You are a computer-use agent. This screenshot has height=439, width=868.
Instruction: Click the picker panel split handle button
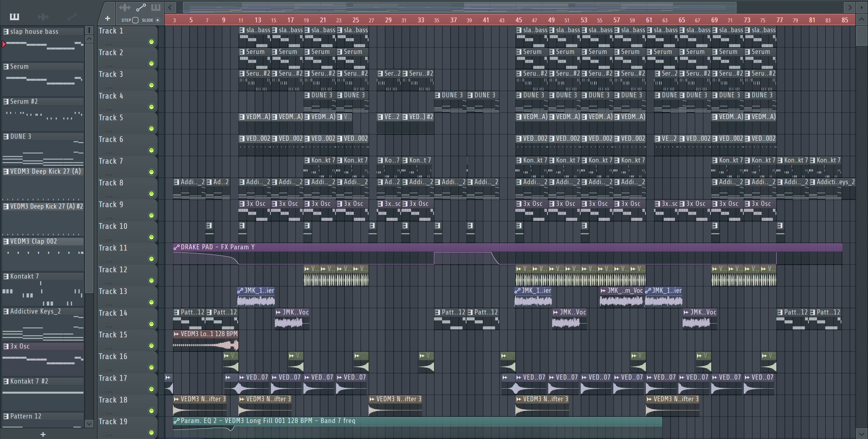point(89,30)
